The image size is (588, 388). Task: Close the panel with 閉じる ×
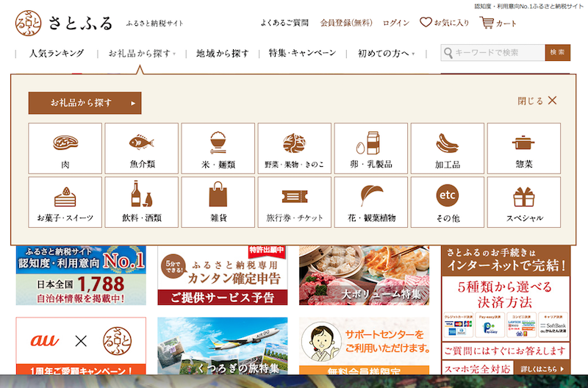[x=537, y=101]
